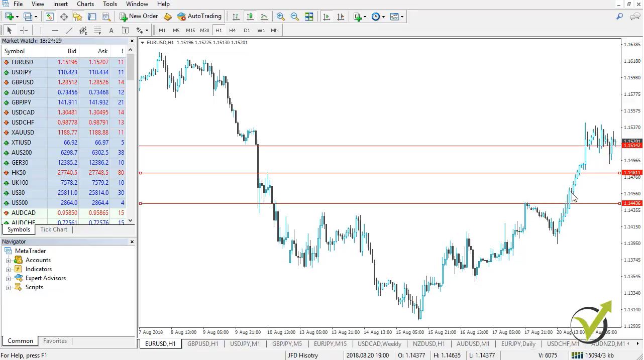Screen dimensions: 644x360
Task: Open the Charts menu
Action: point(84,4)
